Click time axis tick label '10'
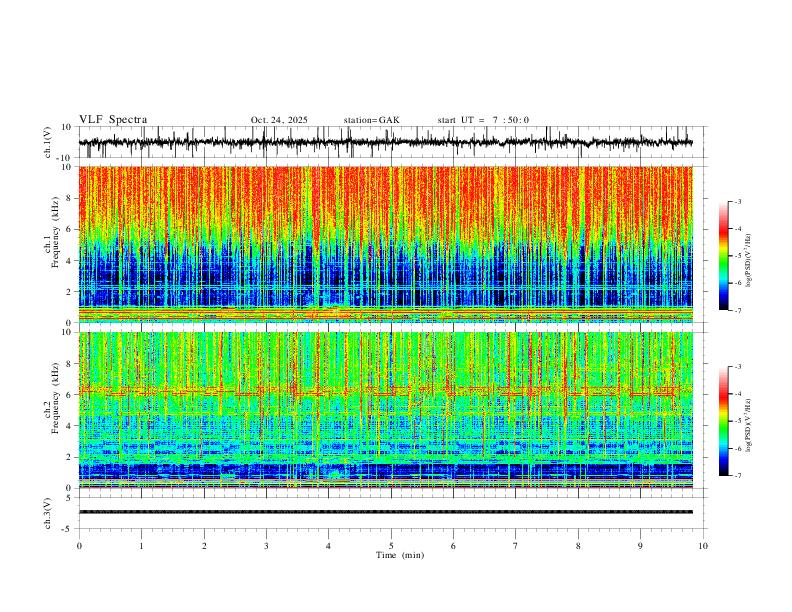 pyautogui.click(x=703, y=546)
